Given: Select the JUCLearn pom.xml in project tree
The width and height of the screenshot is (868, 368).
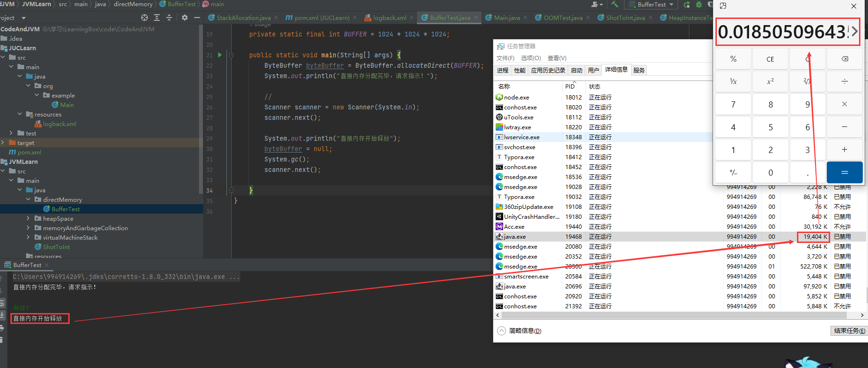Looking at the screenshot, I should point(29,152).
